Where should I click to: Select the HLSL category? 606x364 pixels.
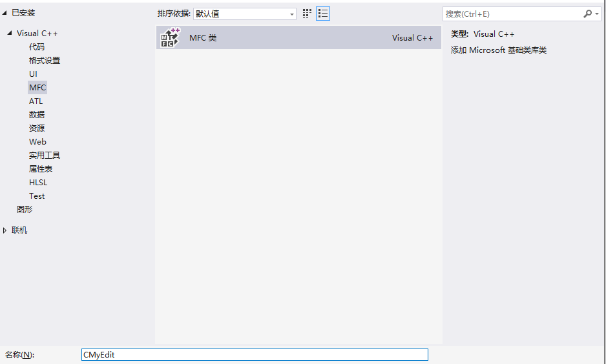click(x=38, y=182)
